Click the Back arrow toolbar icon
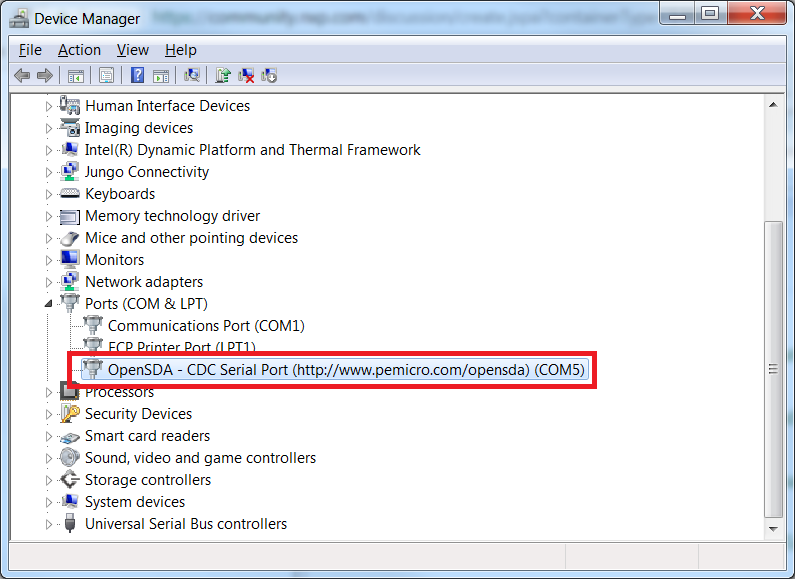This screenshot has height=579, width=795. [x=22, y=76]
